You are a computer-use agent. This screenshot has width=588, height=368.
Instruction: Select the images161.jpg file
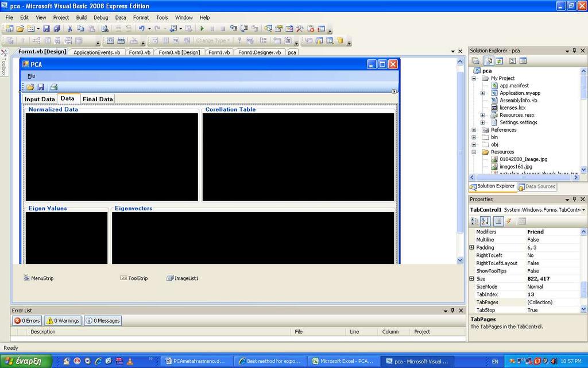coord(516,167)
